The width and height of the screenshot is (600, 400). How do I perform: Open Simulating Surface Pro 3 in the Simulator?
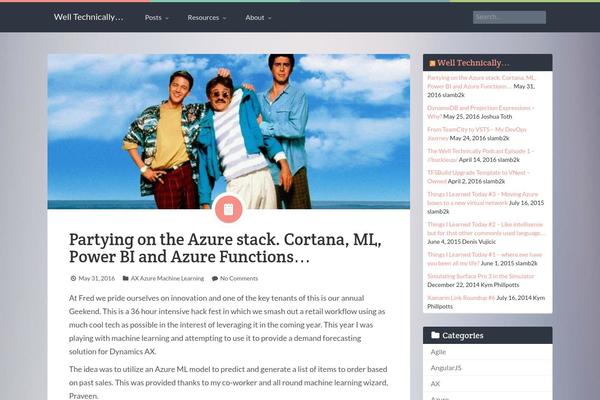tap(481, 276)
